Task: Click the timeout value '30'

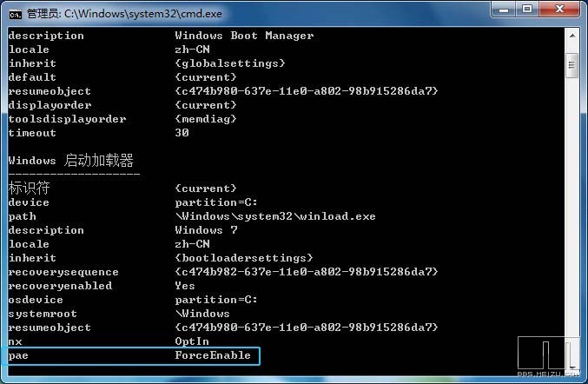Action: 182,133
